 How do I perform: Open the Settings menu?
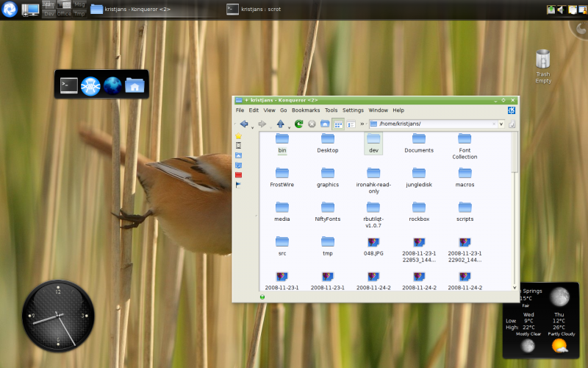(x=353, y=110)
